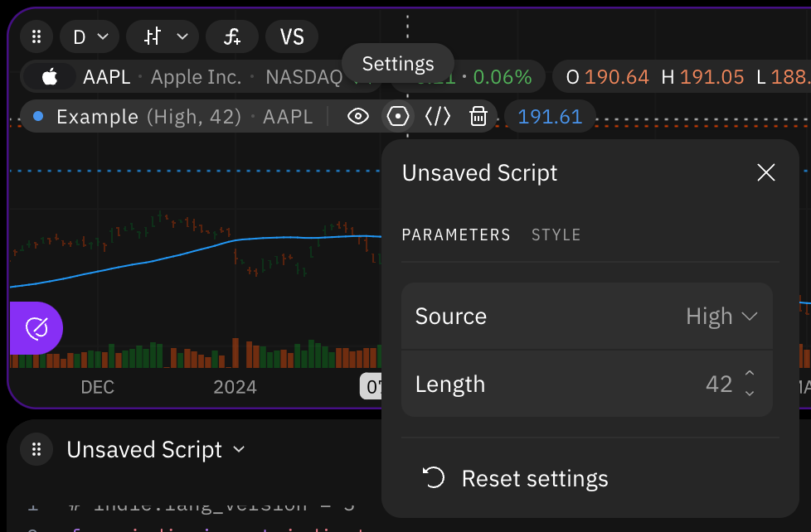Click Reset settings
The height and width of the screenshot is (532, 811).
pyautogui.click(x=515, y=478)
